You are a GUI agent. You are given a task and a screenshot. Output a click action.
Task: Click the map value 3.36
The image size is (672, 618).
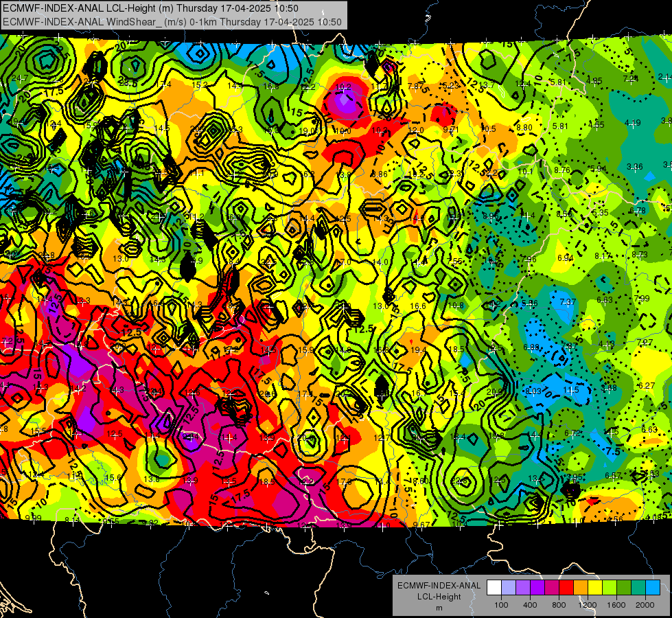click(635, 166)
